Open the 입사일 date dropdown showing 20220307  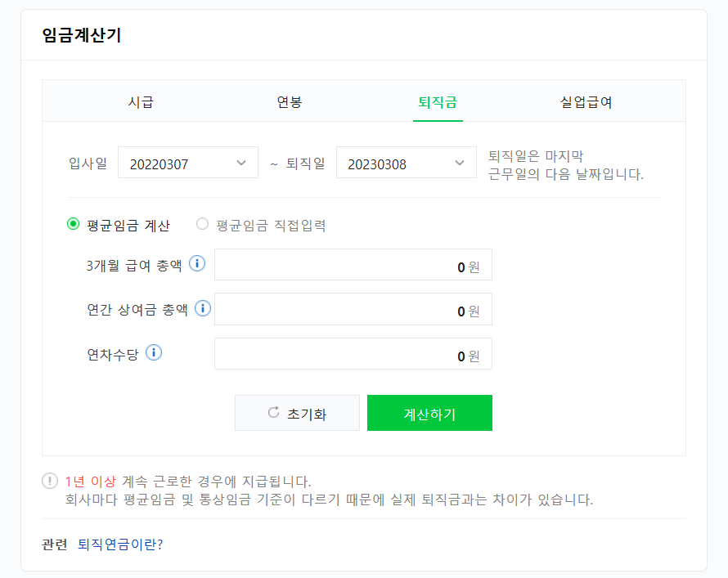187,162
